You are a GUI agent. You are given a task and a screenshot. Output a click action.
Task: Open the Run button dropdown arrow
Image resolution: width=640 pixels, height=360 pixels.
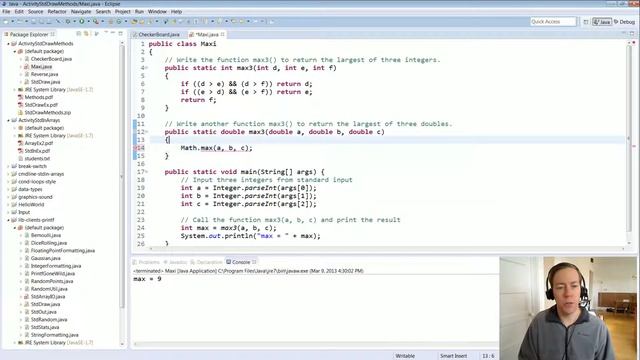88,21
